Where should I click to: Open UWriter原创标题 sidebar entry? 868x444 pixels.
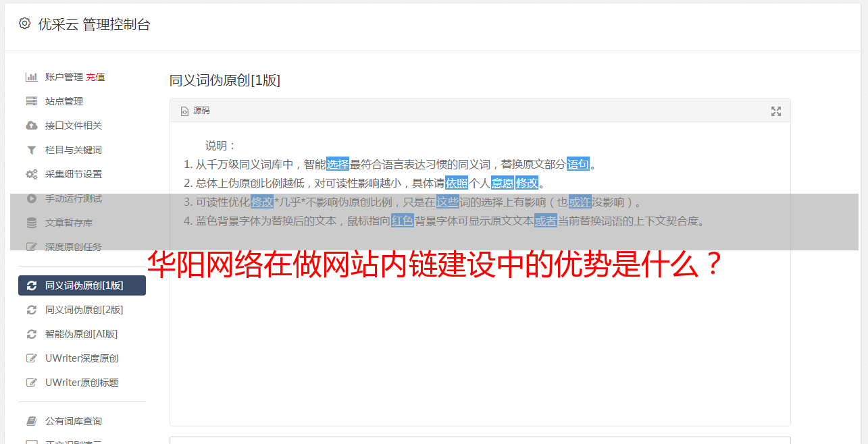82,383
